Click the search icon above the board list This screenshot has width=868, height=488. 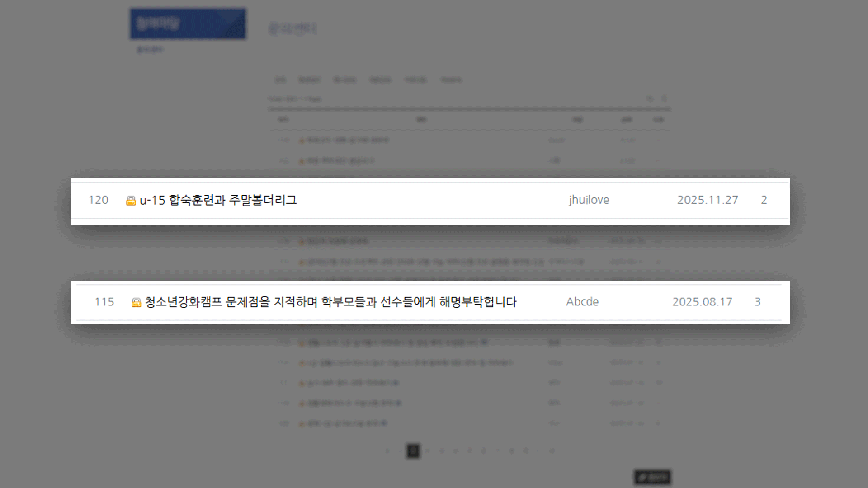point(650,99)
